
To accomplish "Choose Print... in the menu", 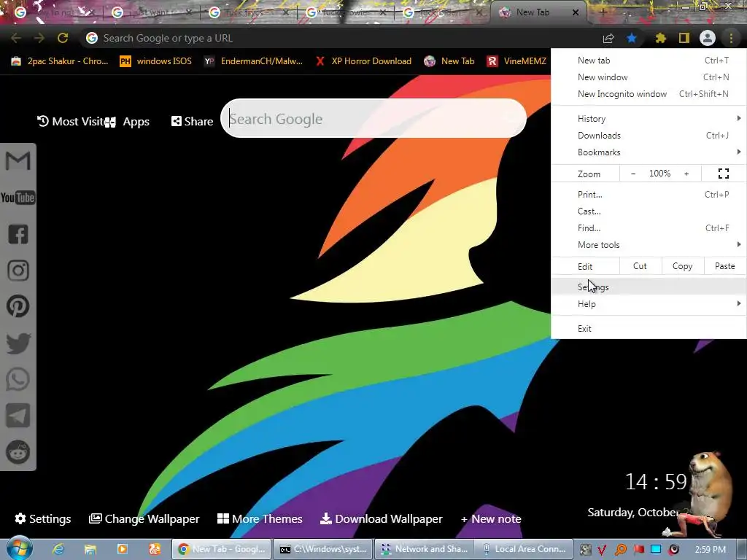I will (x=649, y=194).
